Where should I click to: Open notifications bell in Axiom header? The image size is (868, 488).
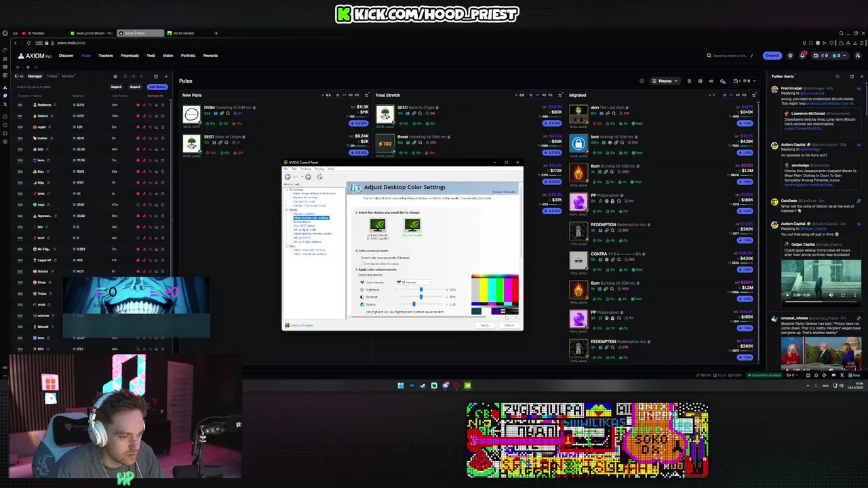coord(802,56)
